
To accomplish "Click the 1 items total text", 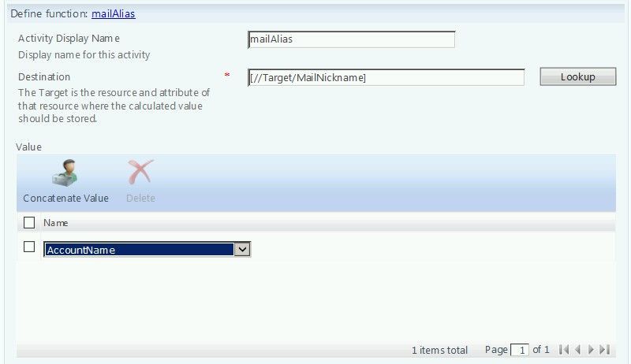I will [439, 351].
